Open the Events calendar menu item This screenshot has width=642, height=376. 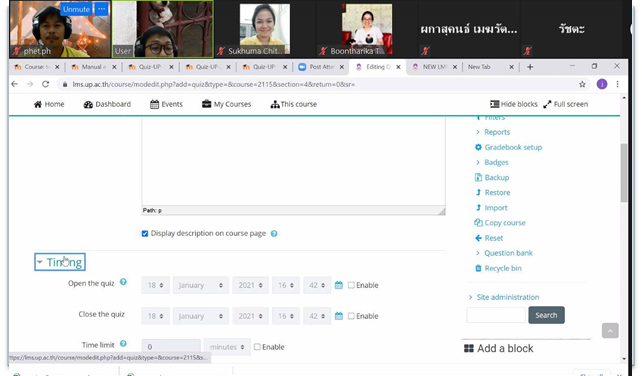point(166,104)
